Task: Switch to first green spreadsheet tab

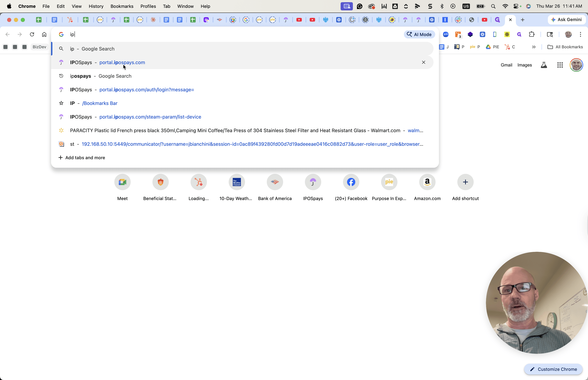Action: (39, 20)
